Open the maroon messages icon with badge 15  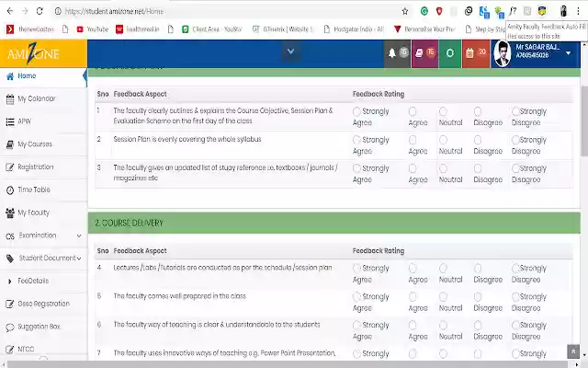coord(419,53)
